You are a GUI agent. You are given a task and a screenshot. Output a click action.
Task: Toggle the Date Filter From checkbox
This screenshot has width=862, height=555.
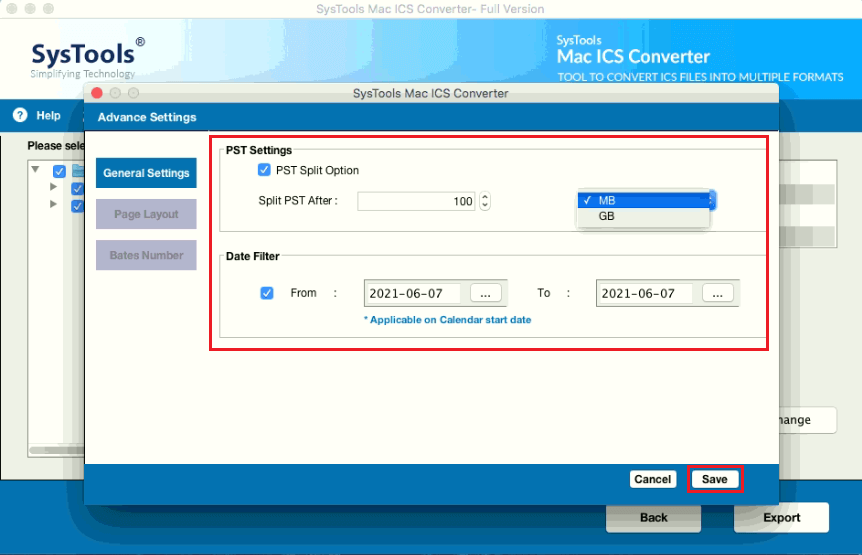tap(267, 293)
